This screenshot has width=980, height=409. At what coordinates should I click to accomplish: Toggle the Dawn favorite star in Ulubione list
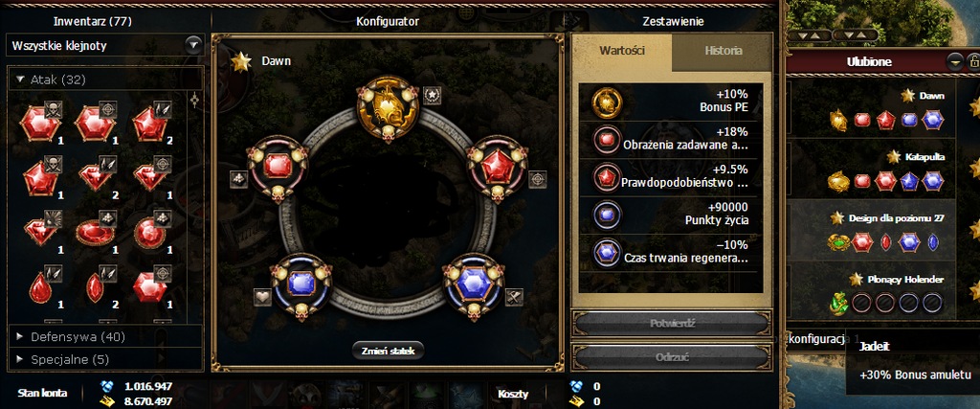tap(908, 96)
